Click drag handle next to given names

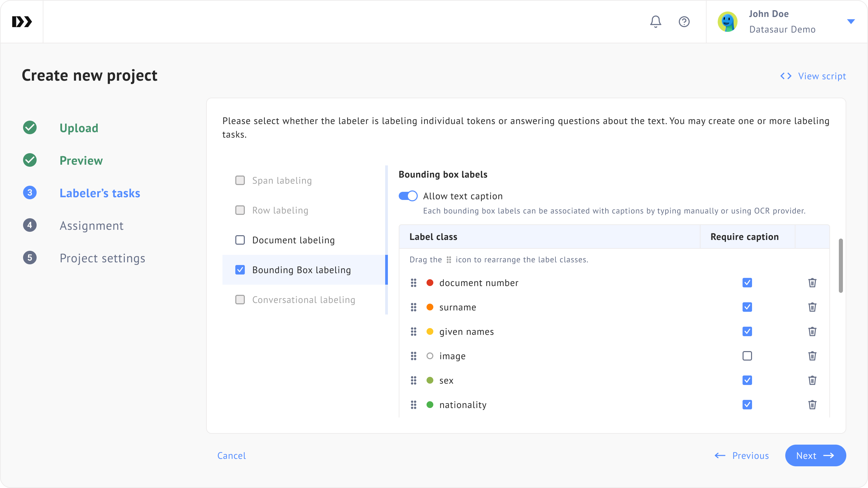pyautogui.click(x=413, y=331)
